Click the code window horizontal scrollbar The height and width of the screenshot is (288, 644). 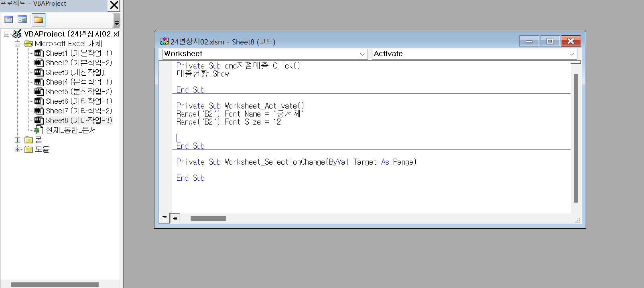[x=208, y=219]
